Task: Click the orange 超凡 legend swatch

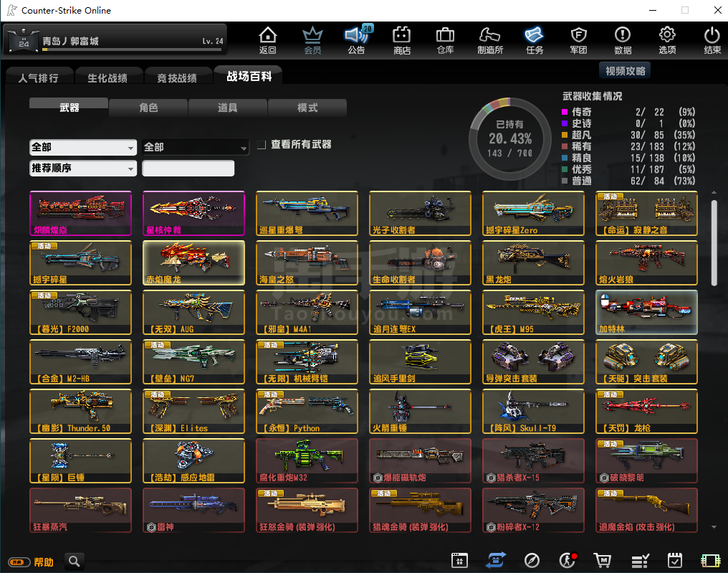Action: pos(565,135)
